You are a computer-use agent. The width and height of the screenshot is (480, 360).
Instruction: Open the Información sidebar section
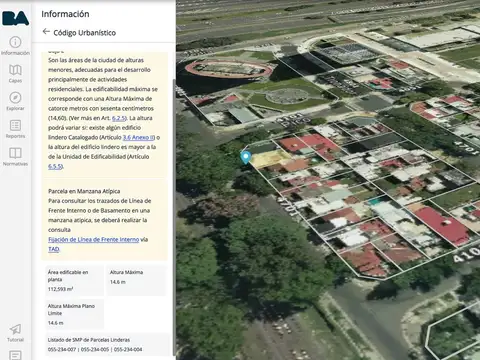click(x=15, y=46)
